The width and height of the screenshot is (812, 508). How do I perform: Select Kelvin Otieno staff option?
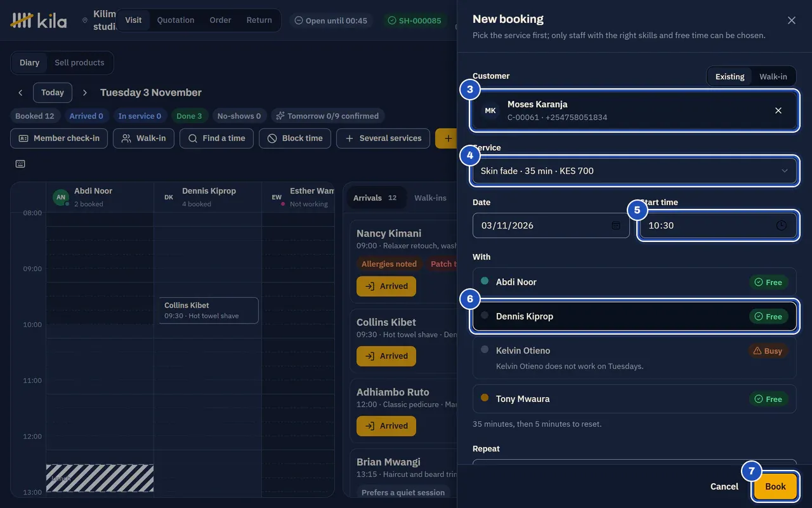(634, 358)
